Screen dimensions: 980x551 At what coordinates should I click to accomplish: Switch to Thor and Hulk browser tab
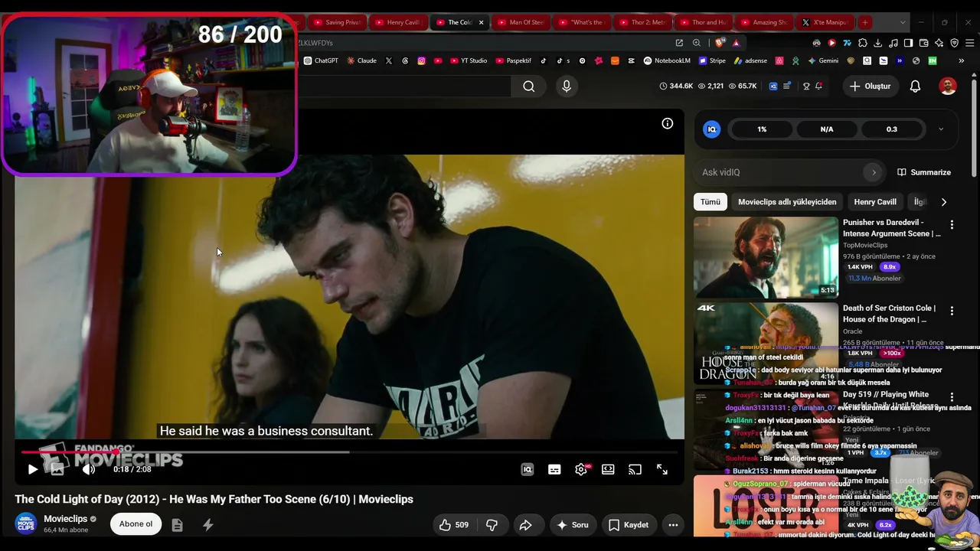(703, 22)
